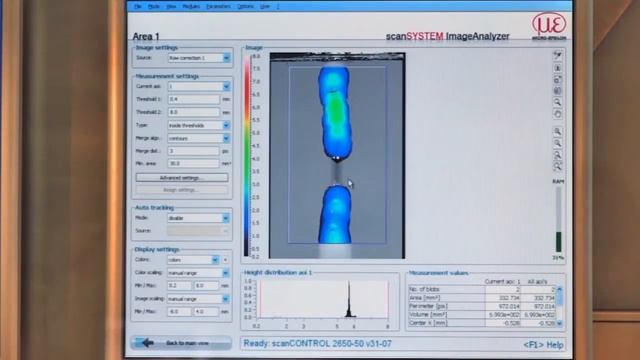Expand the Color scaling dropdown
The height and width of the screenshot is (360, 640).
(226, 273)
